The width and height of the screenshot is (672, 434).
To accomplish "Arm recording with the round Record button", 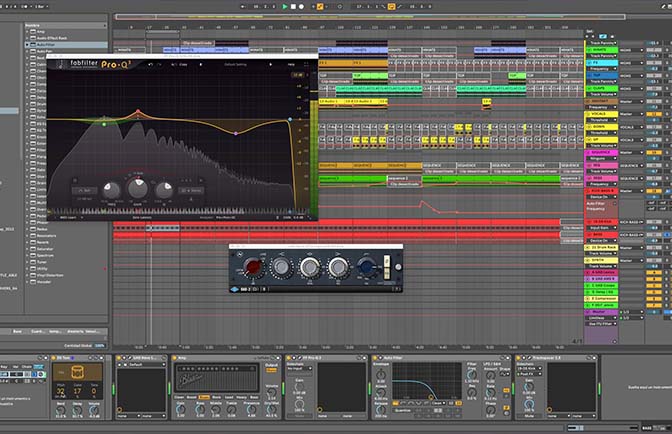I will [301, 6].
